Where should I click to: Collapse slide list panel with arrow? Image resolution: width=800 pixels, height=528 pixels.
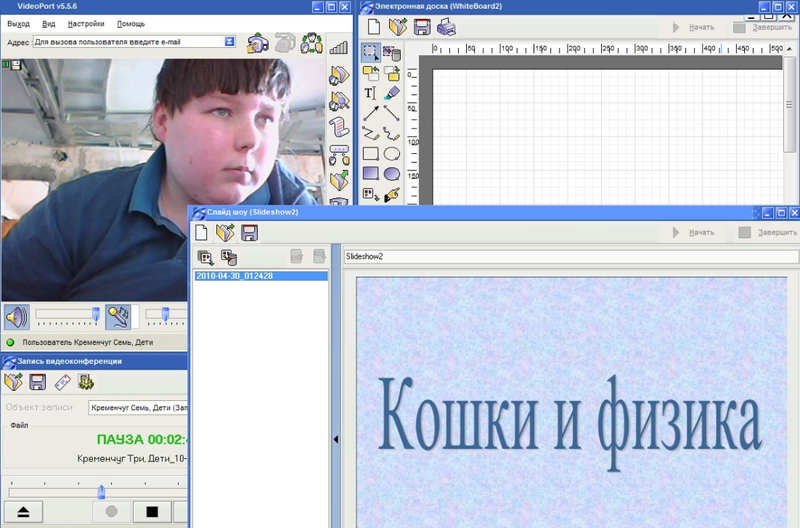336,439
